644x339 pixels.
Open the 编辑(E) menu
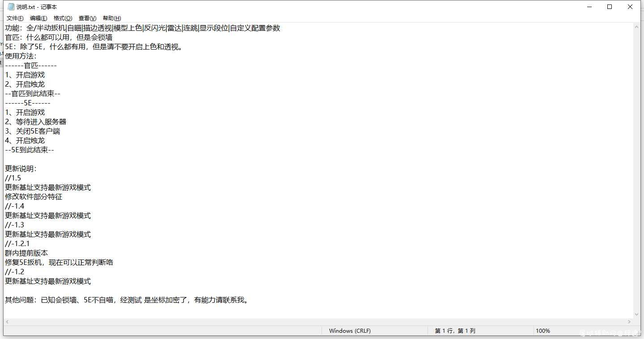38,18
